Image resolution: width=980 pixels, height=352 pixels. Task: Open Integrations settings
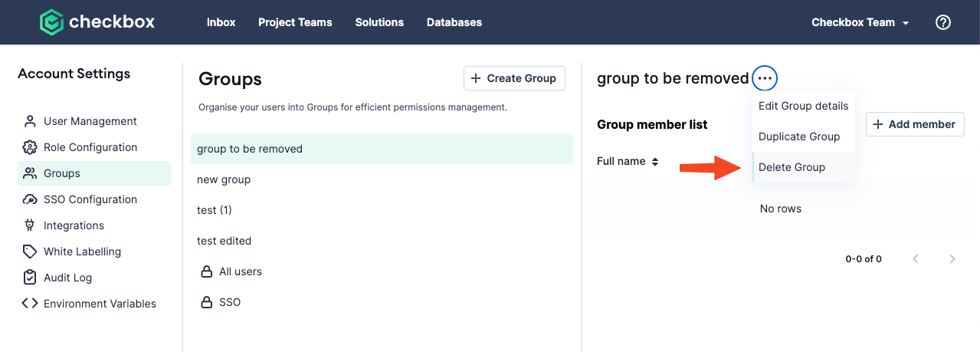(x=94, y=225)
